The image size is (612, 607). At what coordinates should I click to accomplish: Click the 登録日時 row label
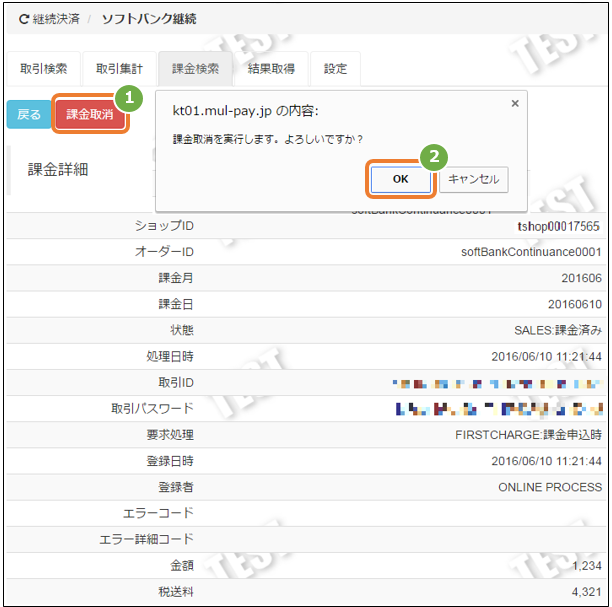pyautogui.click(x=170, y=461)
